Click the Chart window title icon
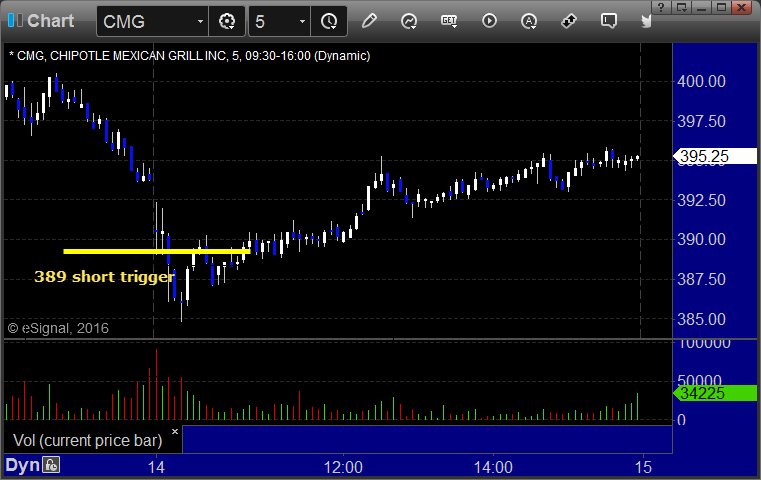The height and width of the screenshot is (480, 761). 15,20
